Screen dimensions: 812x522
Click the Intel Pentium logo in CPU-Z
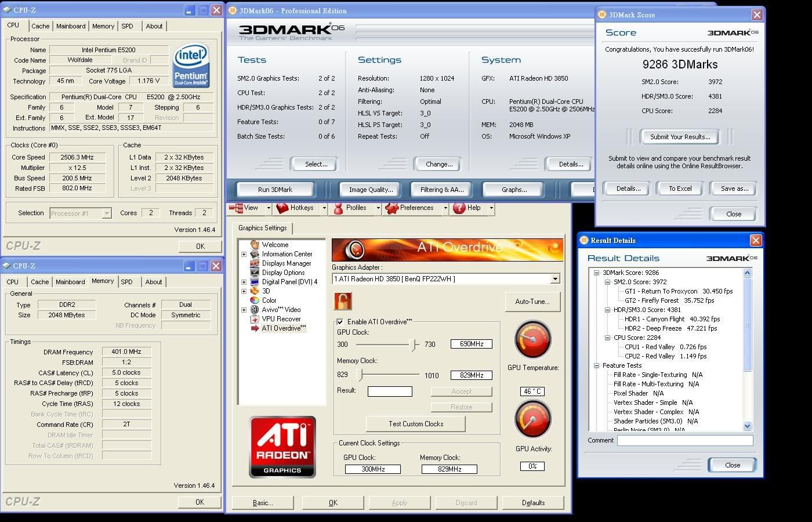[191, 66]
